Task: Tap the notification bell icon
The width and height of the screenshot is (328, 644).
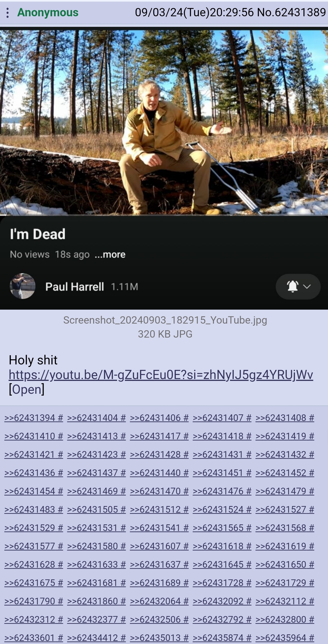Action: point(292,286)
